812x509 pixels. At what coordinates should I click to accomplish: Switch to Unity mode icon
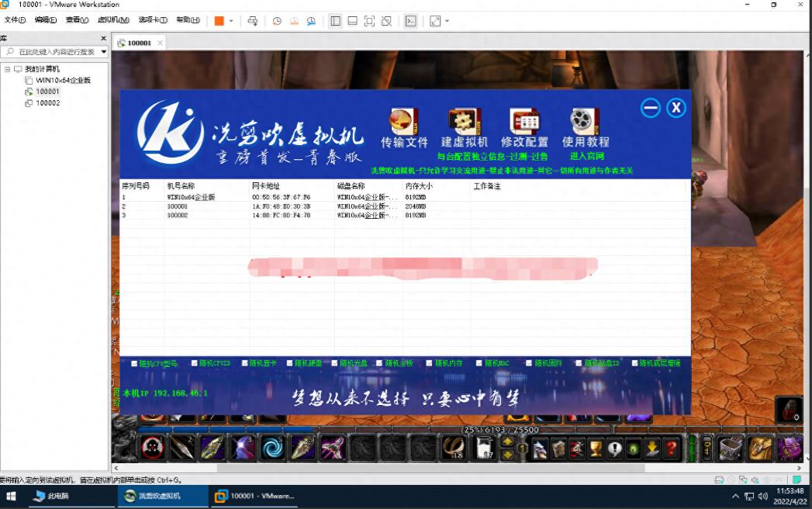pyautogui.click(x=386, y=21)
